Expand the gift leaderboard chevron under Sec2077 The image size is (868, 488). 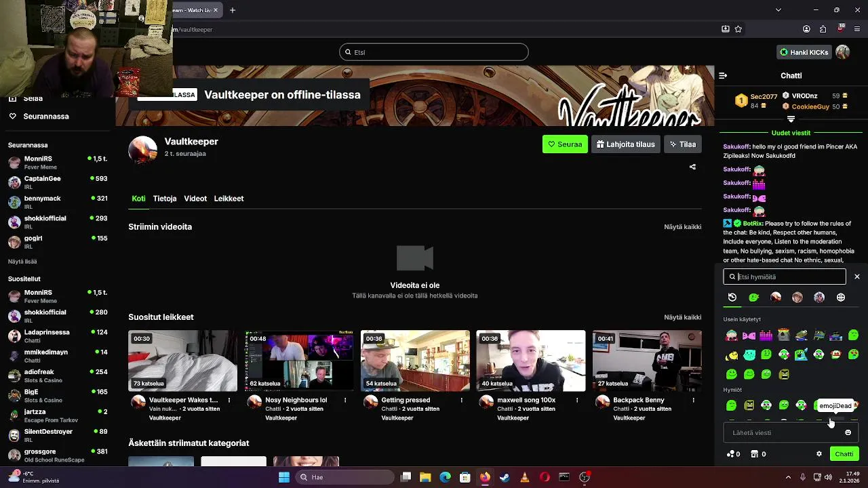(x=791, y=119)
